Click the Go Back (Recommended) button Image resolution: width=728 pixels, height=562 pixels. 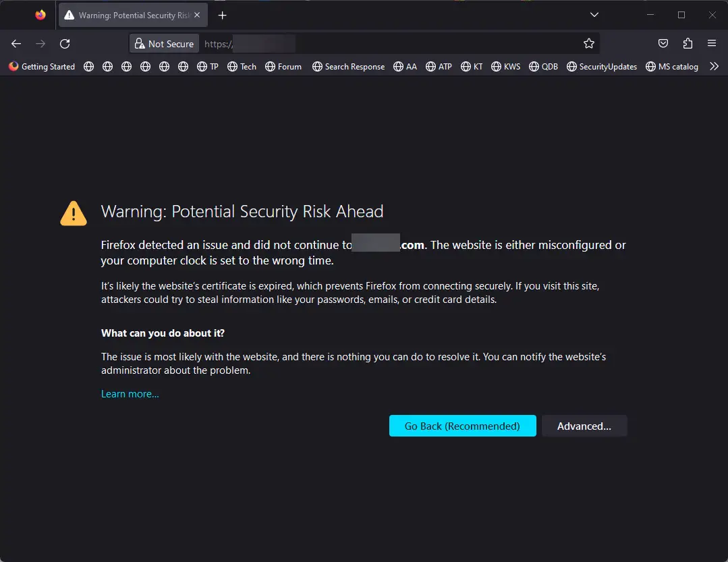(462, 426)
